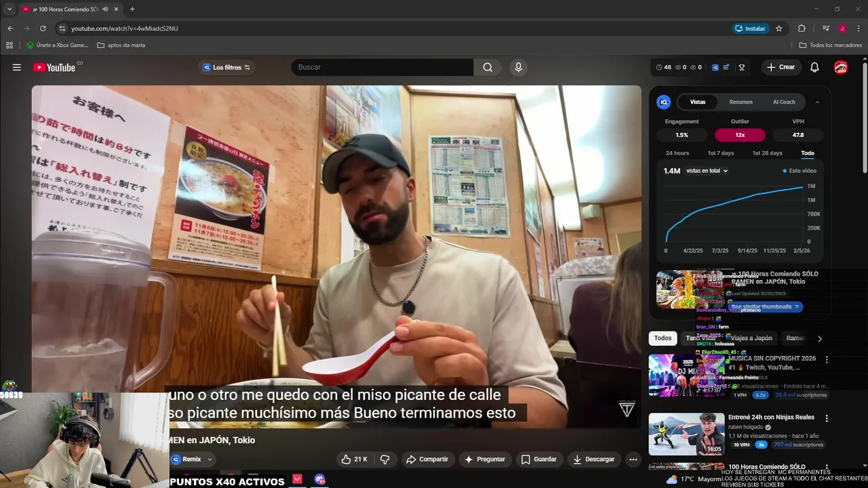The width and height of the screenshot is (868, 488).
Task: Open Los filtros filter options
Action: tap(226, 67)
